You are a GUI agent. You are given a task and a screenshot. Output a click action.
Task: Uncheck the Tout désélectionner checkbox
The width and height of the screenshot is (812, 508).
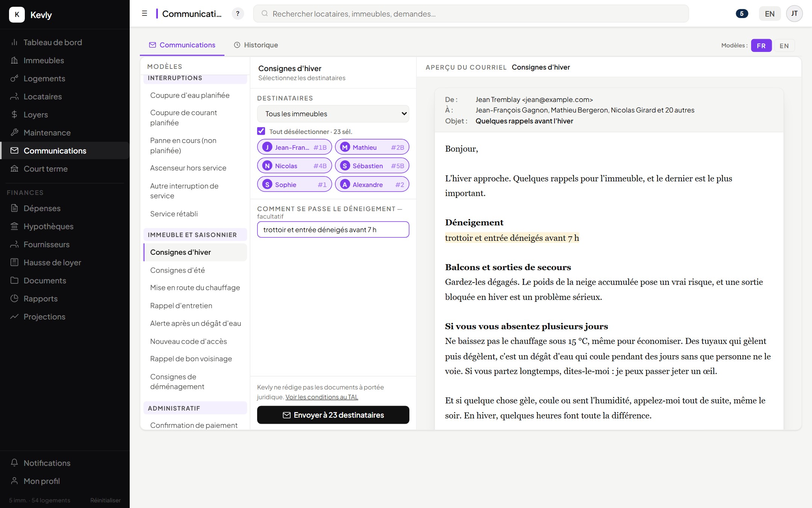pos(261,131)
